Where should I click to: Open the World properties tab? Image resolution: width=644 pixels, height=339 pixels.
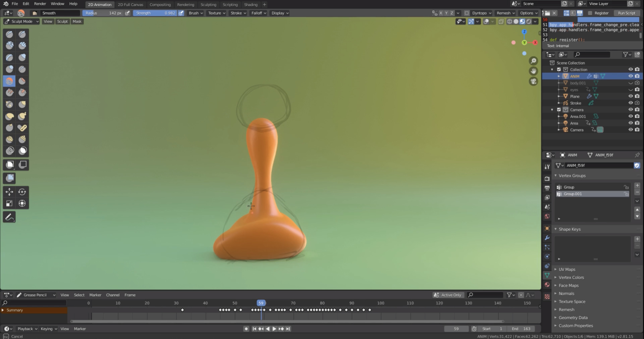pos(547,216)
